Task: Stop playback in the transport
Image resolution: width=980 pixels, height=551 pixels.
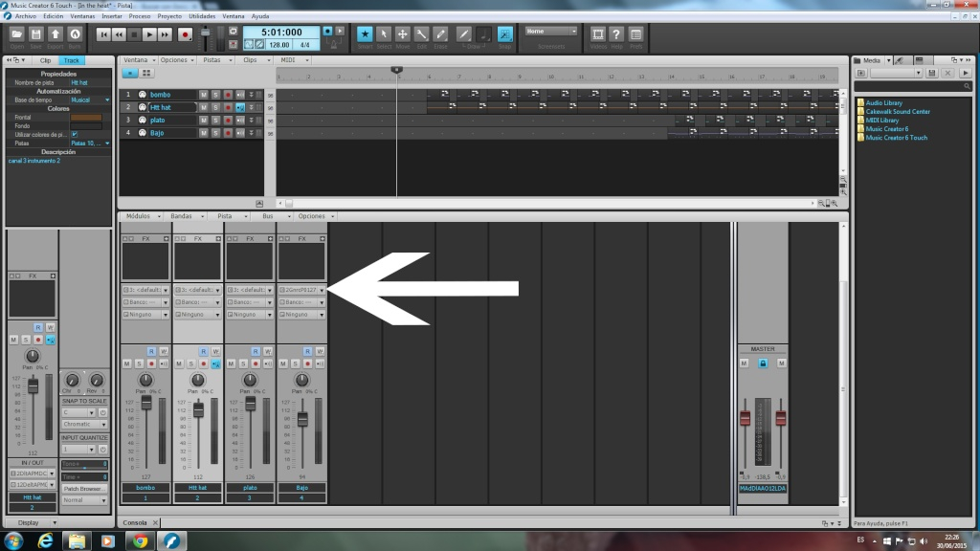Action: pyautogui.click(x=134, y=34)
